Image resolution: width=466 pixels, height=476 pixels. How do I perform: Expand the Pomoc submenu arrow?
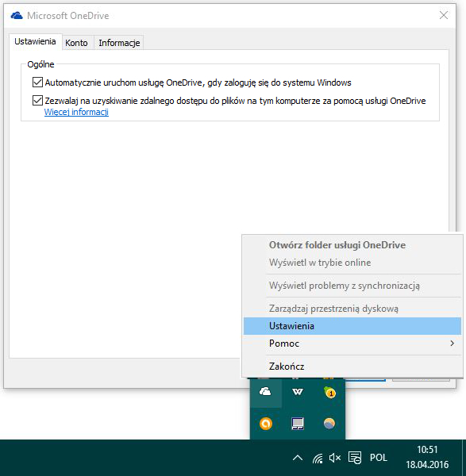(453, 344)
